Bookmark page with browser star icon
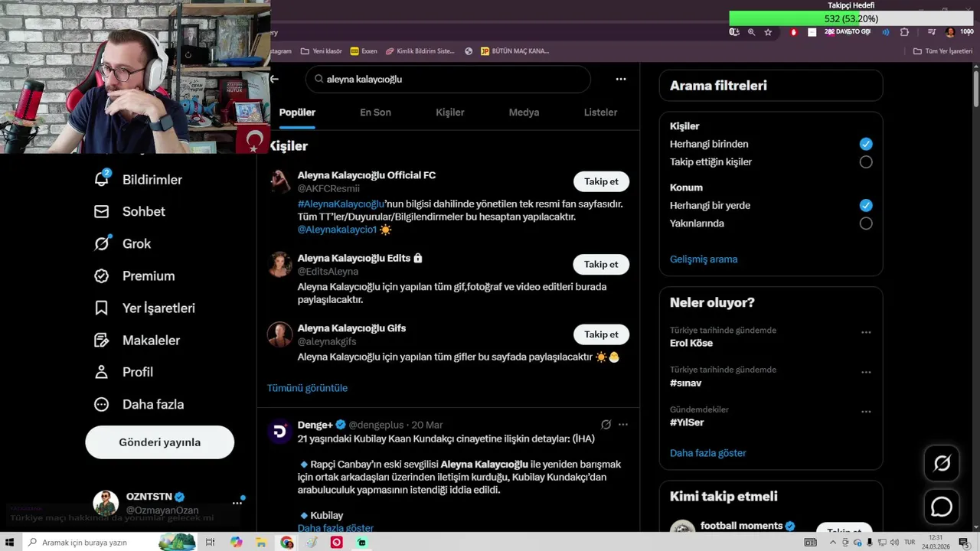This screenshot has width=980, height=551. (768, 32)
